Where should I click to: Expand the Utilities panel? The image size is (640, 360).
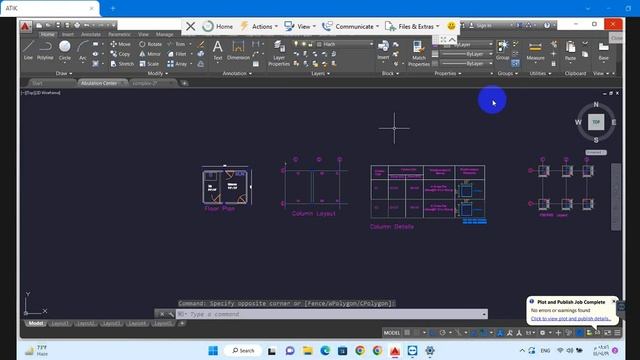point(540,73)
